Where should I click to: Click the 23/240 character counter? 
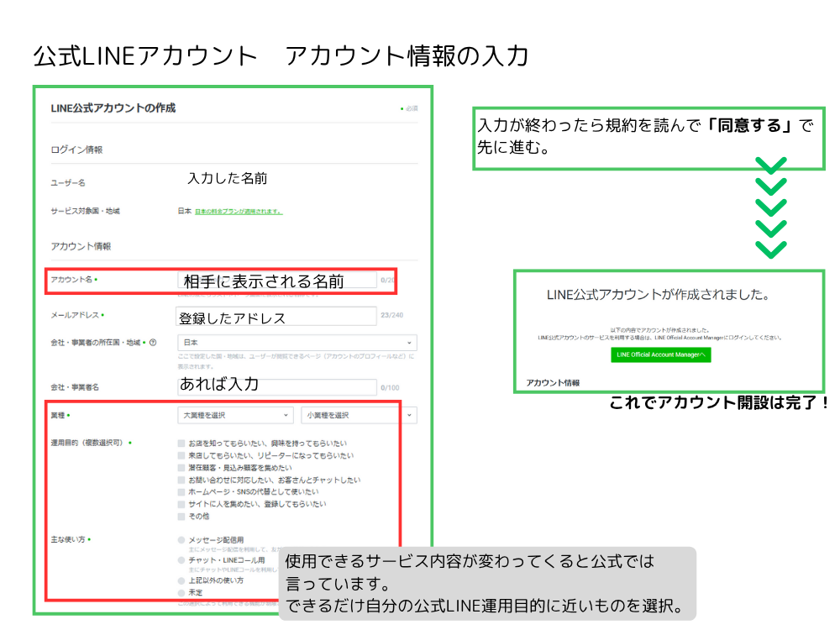click(x=391, y=316)
